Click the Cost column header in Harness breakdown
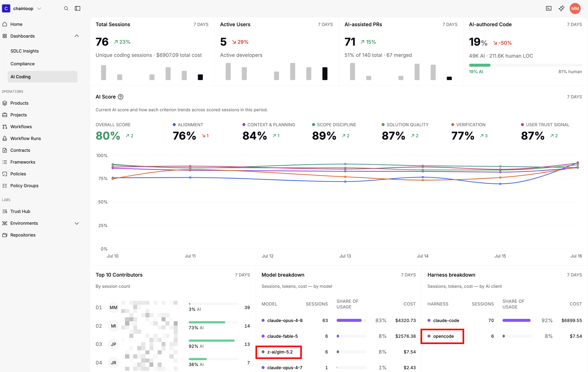This screenshot has width=588, height=372. [x=576, y=304]
